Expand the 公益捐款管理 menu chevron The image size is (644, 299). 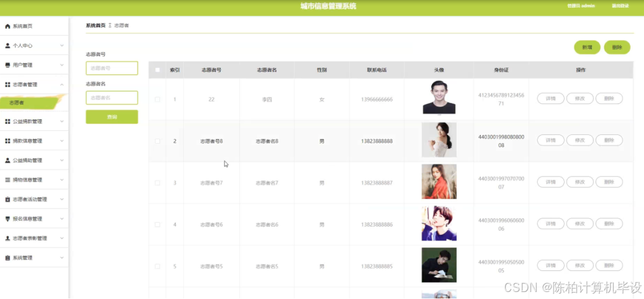(62, 121)
